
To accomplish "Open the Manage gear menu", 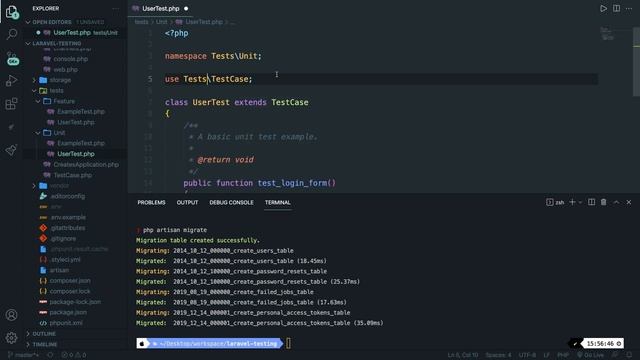I will (12, 338).
